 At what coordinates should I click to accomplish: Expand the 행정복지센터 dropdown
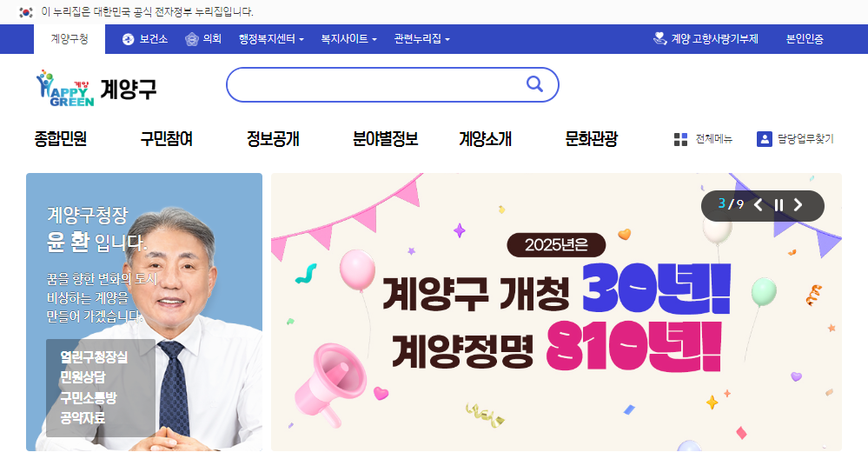[x=271, y=39]
